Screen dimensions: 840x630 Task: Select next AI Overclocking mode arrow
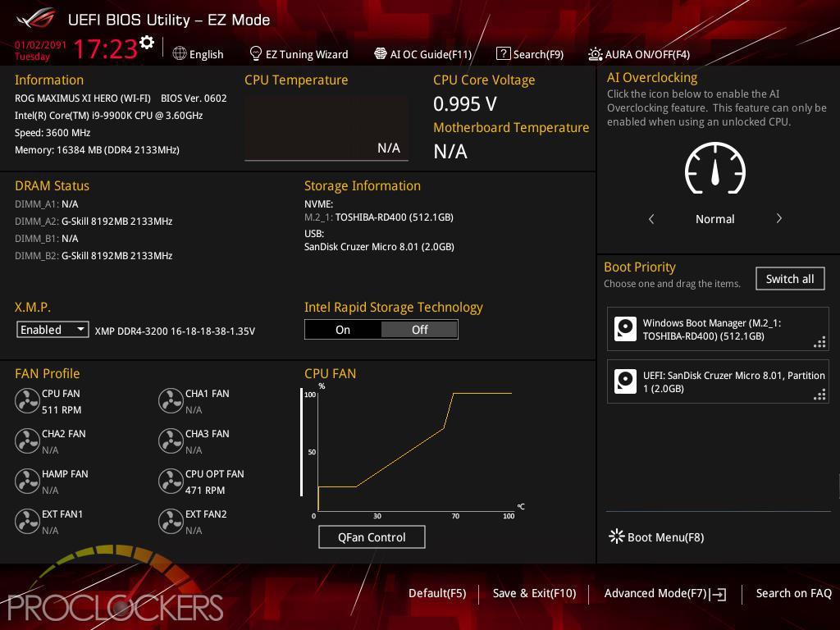[779, 218]
